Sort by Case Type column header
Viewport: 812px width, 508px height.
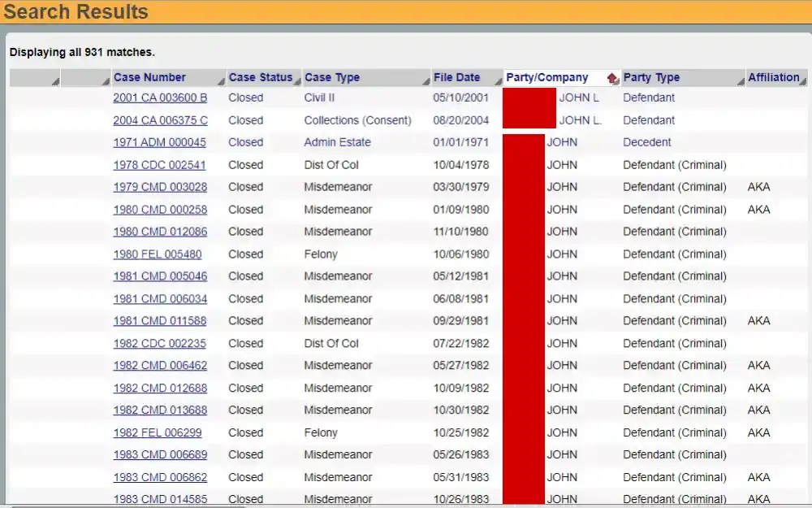(x=332, y=77)
